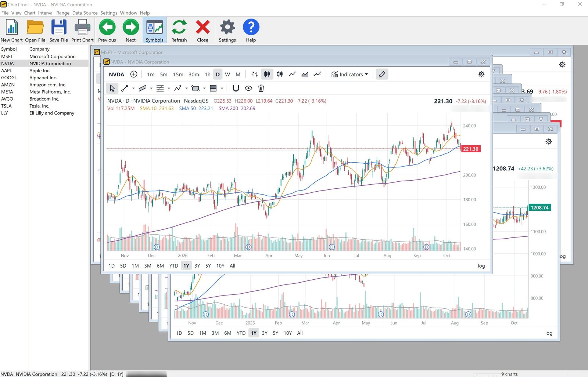This screenshot has height=377, width=588.
Task: Toggle the drawing pencil toolbar button
Action: 382,74
